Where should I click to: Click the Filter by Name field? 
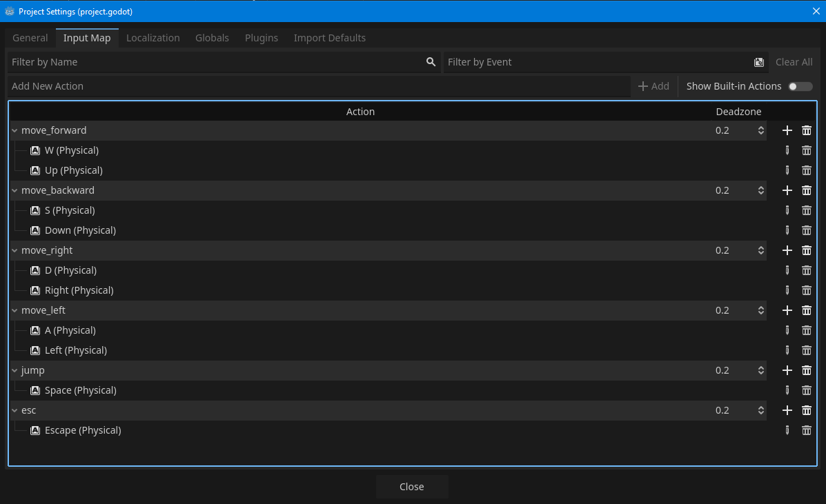pos(214,62)
